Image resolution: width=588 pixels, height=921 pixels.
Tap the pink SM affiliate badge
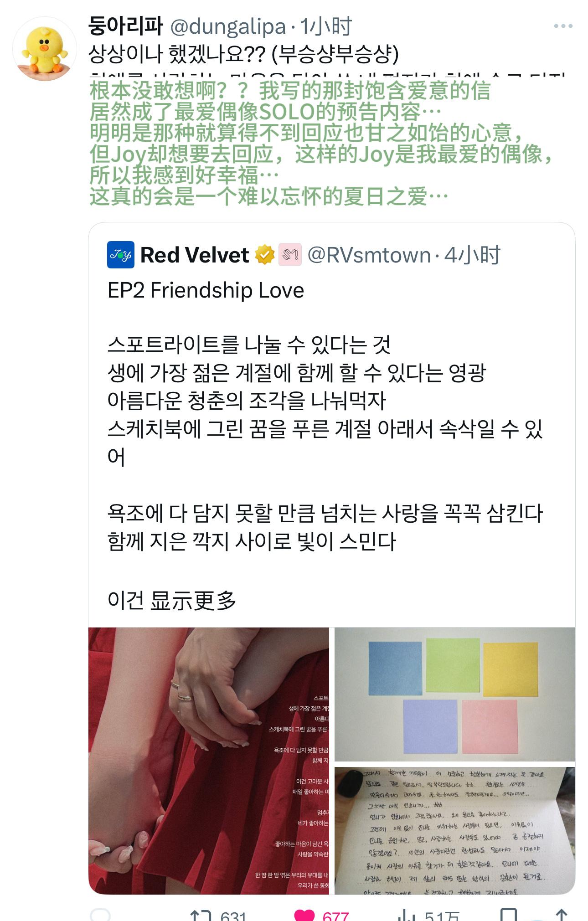click(290, 255)
